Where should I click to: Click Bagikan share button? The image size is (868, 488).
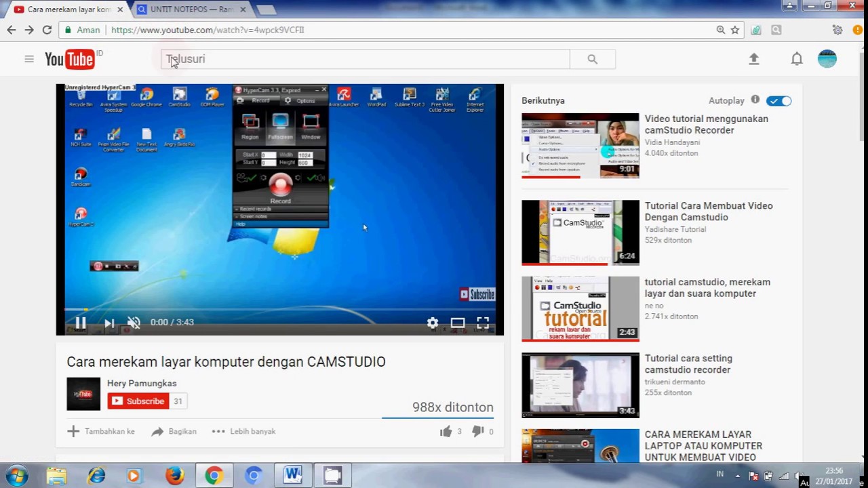[174, 431]
